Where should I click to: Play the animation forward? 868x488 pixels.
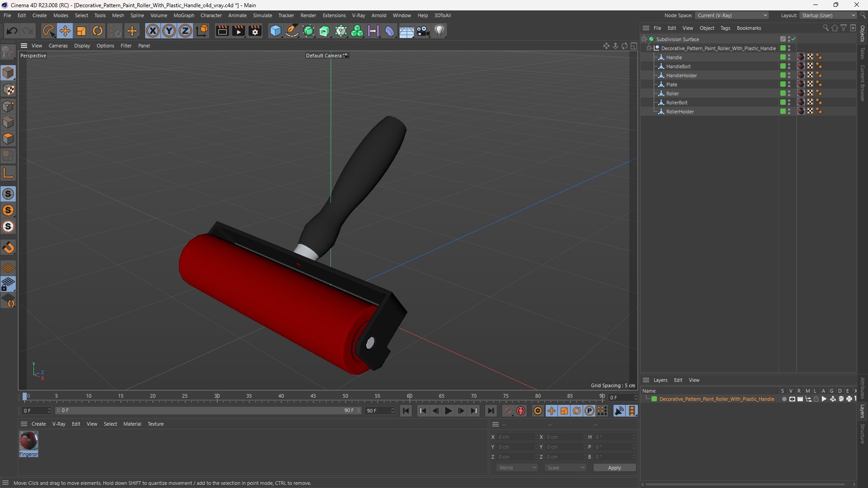(x=448, y=411)
